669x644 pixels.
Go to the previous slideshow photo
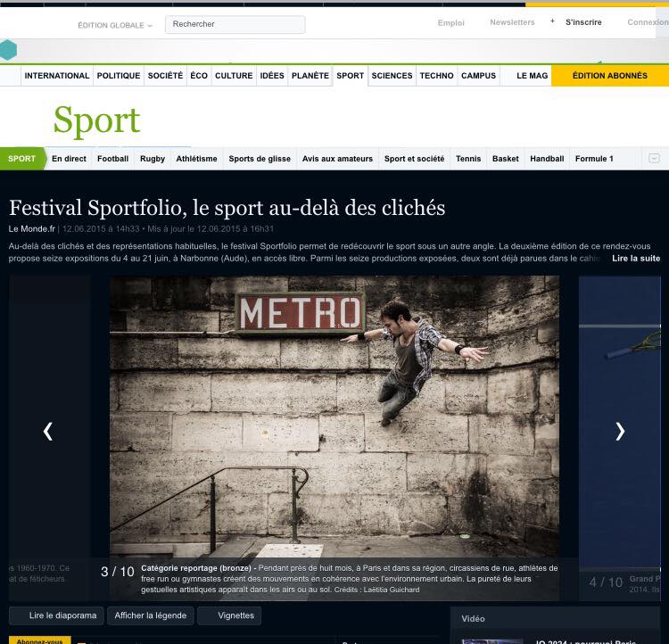48,431
